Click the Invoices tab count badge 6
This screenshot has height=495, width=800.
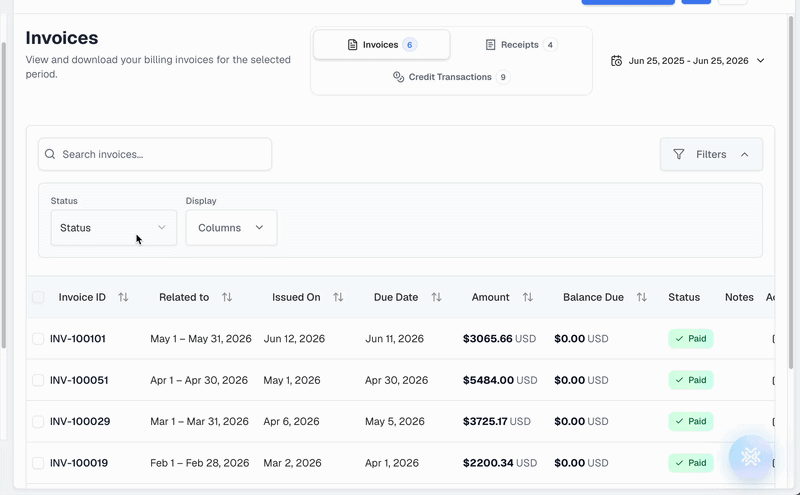click(410, 45)
